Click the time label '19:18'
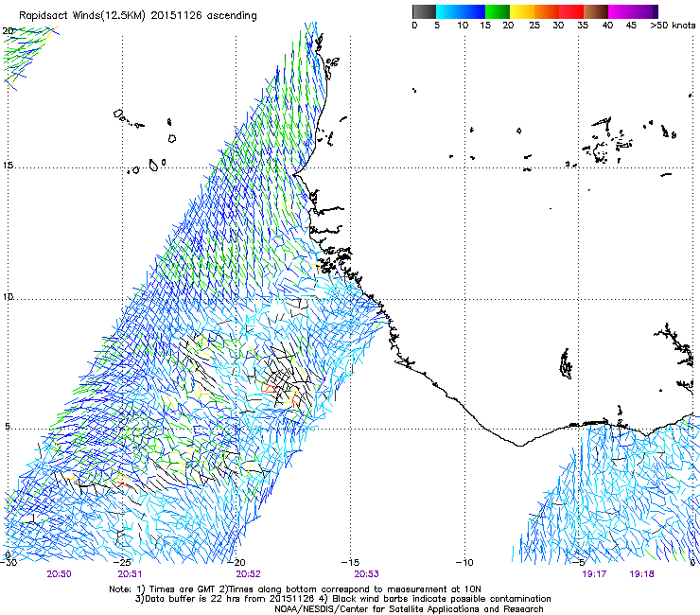 point(641,574)
